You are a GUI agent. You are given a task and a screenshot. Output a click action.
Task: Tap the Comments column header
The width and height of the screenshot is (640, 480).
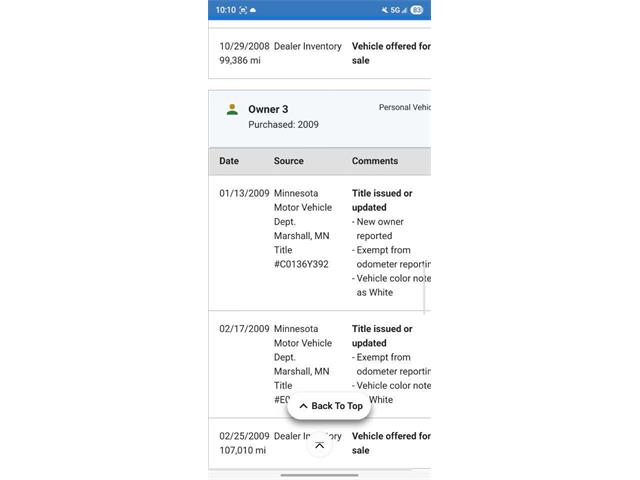[x=375, y=161]
